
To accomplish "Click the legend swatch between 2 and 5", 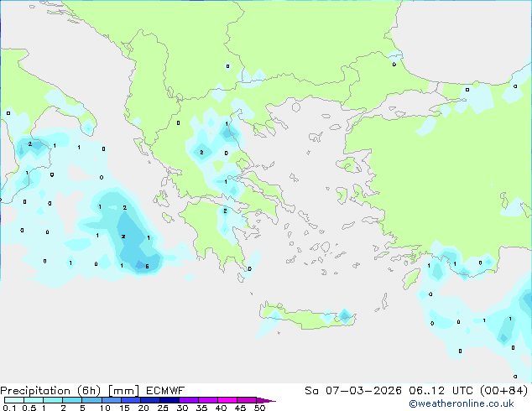I will coord(72,400).
